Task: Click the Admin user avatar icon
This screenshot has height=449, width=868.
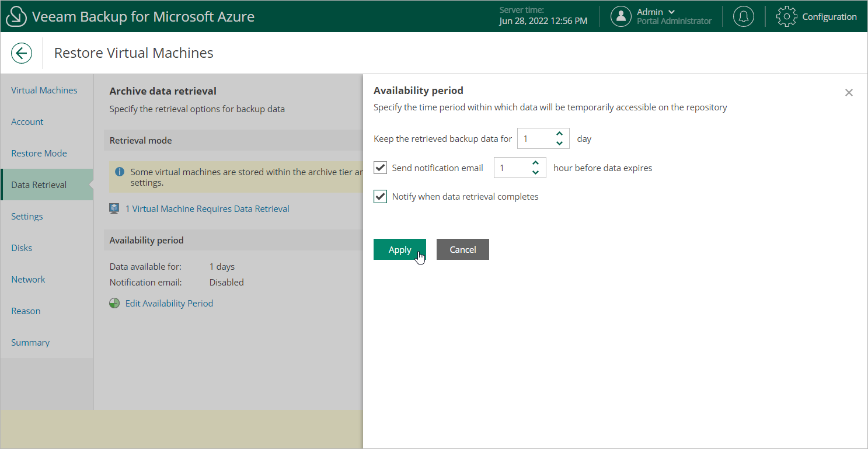Action: [621, 16]
